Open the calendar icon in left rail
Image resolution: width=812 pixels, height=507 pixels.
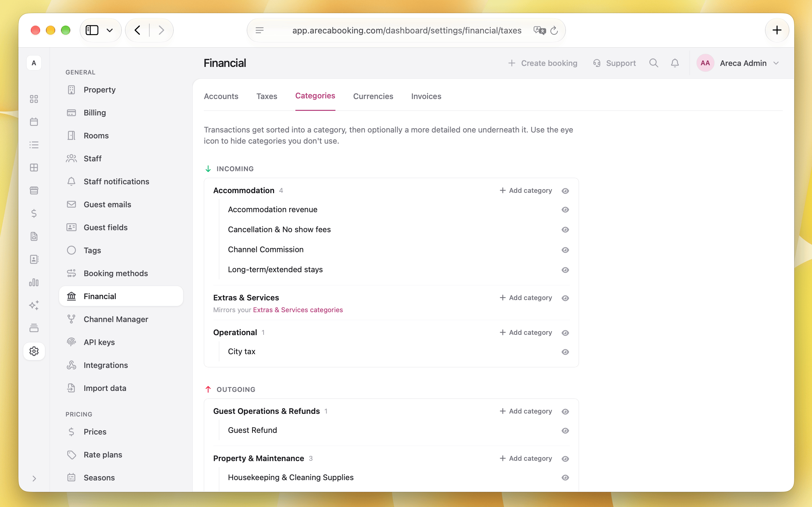(x=34, y=122)
